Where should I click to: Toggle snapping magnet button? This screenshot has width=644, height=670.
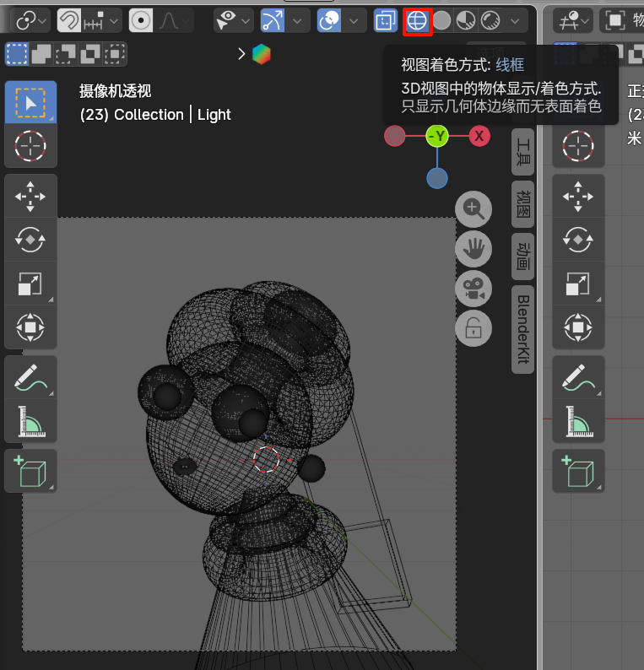point(69,21)
